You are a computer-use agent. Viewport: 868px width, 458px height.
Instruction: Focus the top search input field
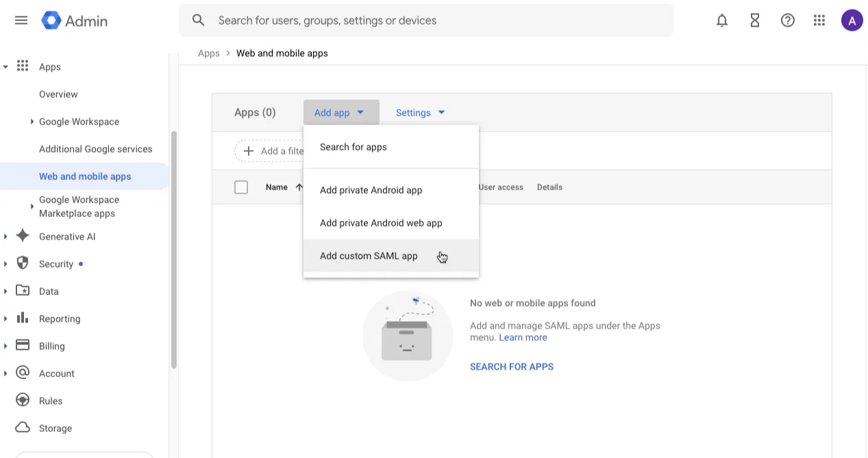click(426, 21)
